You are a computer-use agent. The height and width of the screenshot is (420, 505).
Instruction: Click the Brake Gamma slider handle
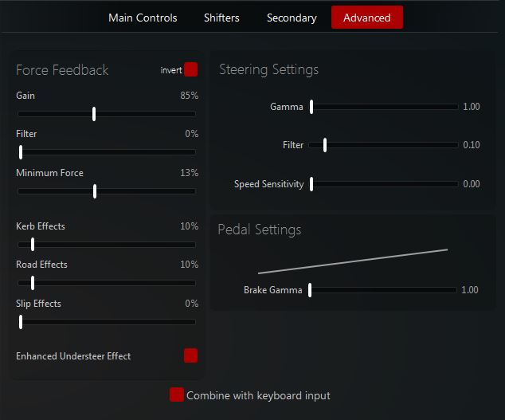coord(310,290)
